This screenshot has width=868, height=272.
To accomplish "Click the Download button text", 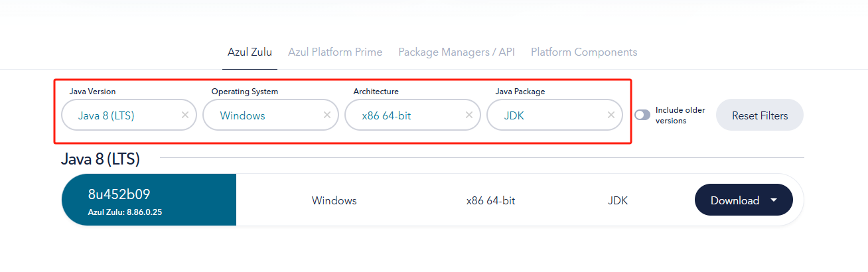I will [735, 200].
